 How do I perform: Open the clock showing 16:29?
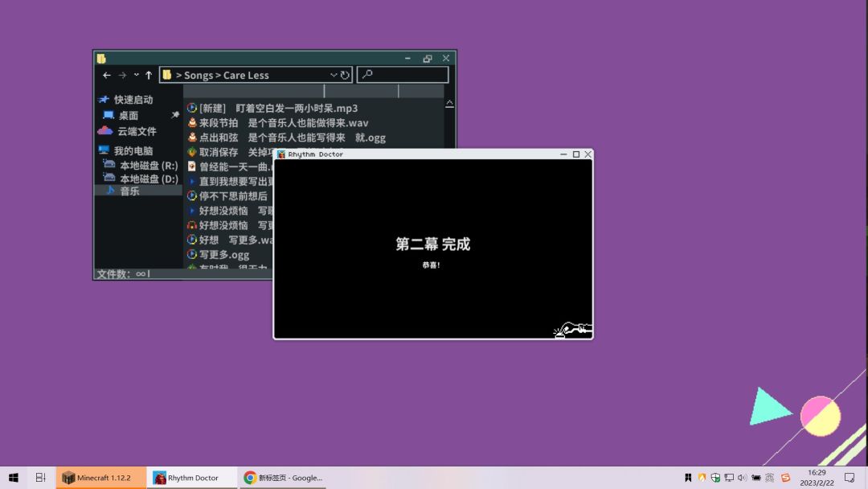tap(817, 478)
